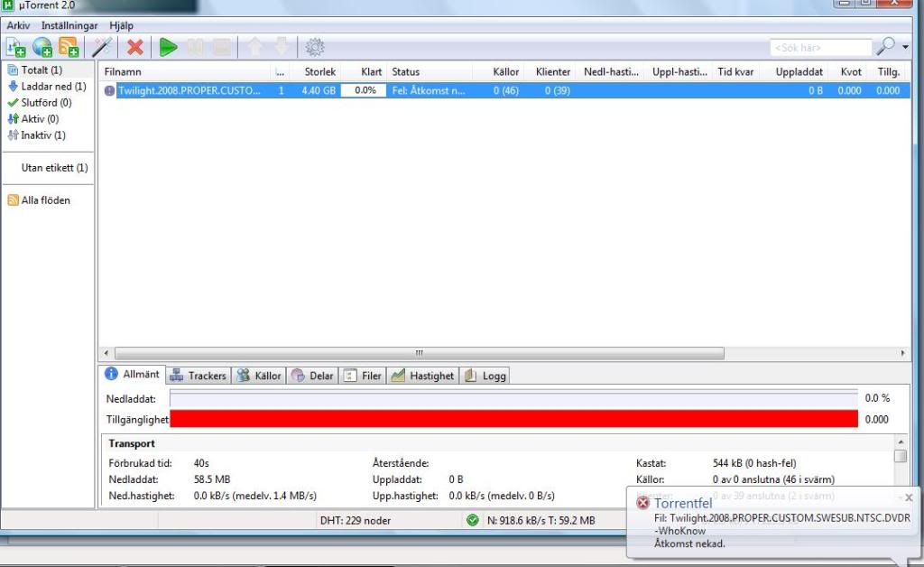Click Add Torrent from URL globe icon
This screenshot has width=924, height=567.
pos(42,47)
